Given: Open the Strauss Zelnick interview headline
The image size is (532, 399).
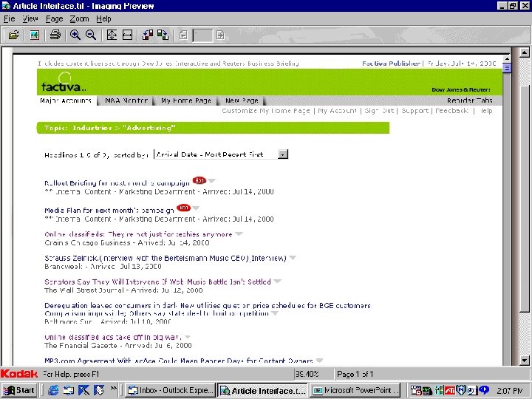Looking at the screenshot, I should [x=166, y=258].
